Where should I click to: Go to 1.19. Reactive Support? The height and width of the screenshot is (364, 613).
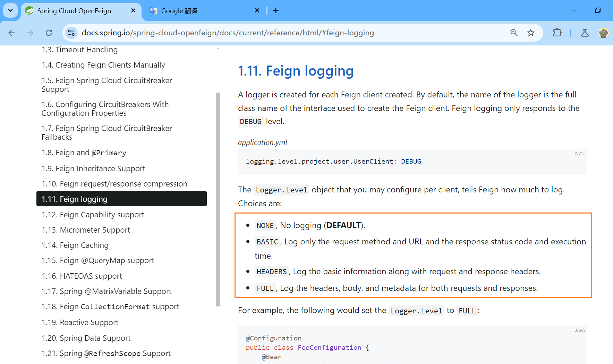[80, 322]
